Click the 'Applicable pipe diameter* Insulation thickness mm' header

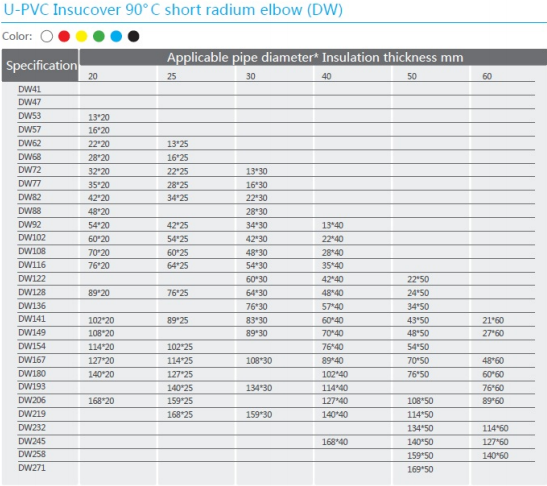point(315,58)
